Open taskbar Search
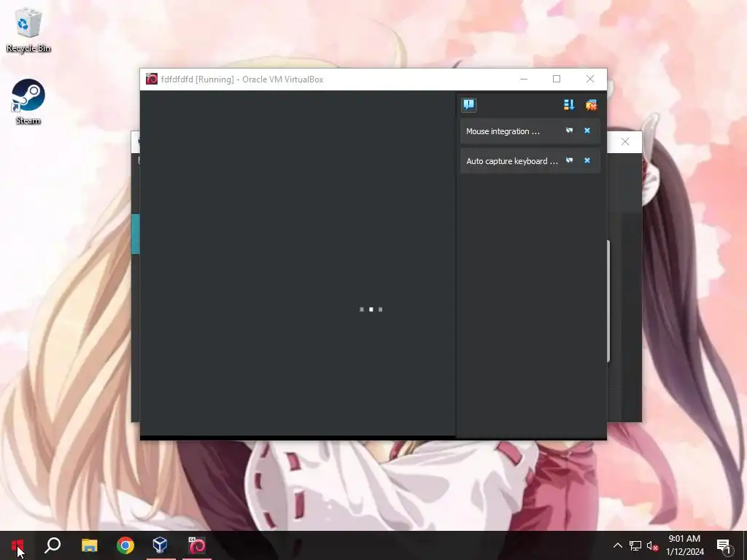Viewport: 747px width, 560px height. [x=53, y=545]
